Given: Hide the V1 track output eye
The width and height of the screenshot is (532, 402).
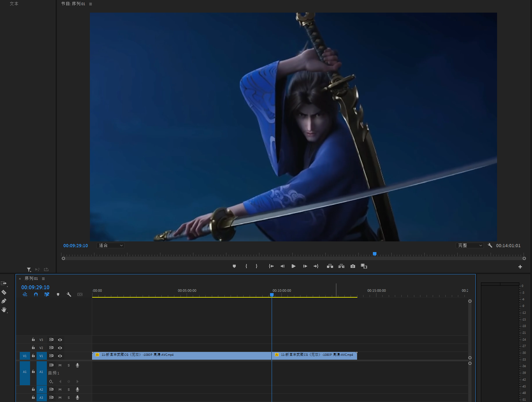Looking at the screenshot, I should click(x=60, y=356).
